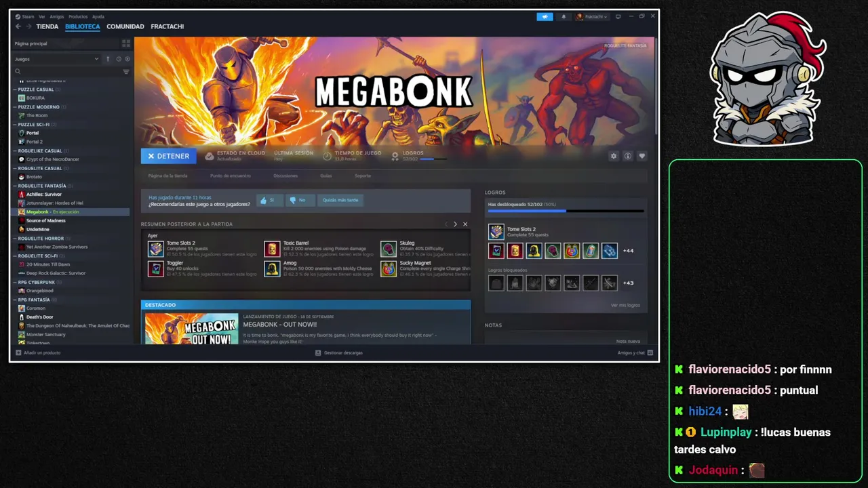Go forward with the Steam forward arrow
This screenshot has width=868, height=488.
pos(28,26)
